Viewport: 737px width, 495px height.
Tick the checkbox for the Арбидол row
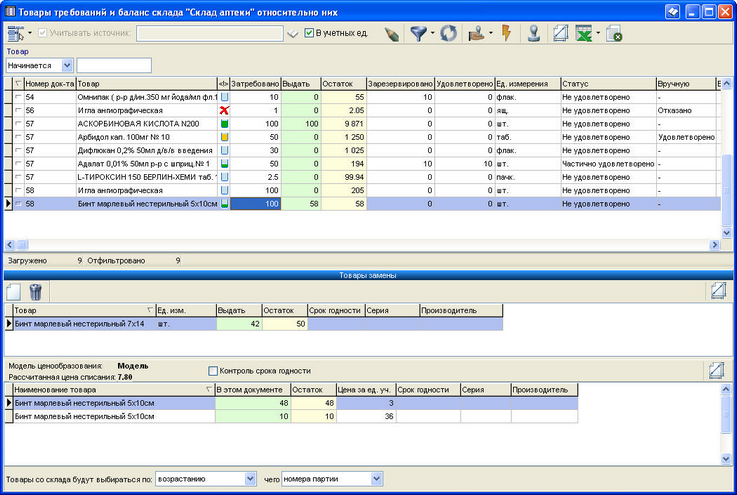point(18,137)
